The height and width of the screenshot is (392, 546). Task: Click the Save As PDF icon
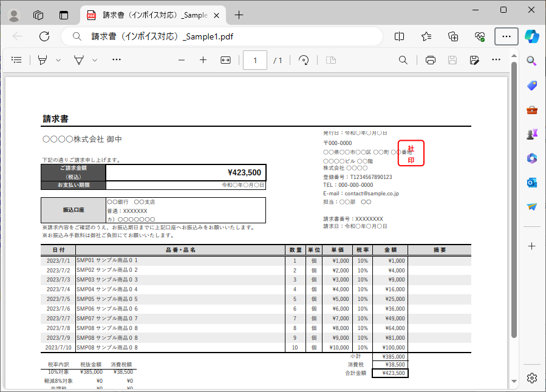click(474, 60)
